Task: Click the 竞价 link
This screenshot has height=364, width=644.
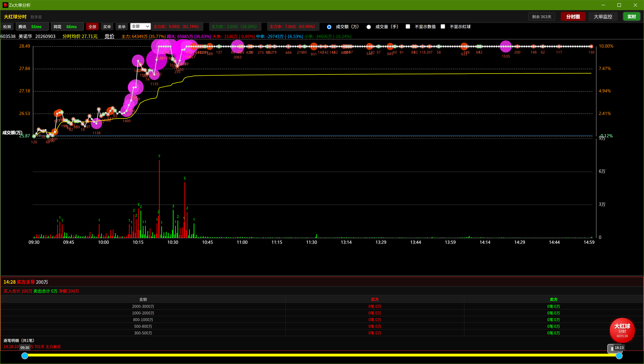Action: click(109, 36)
